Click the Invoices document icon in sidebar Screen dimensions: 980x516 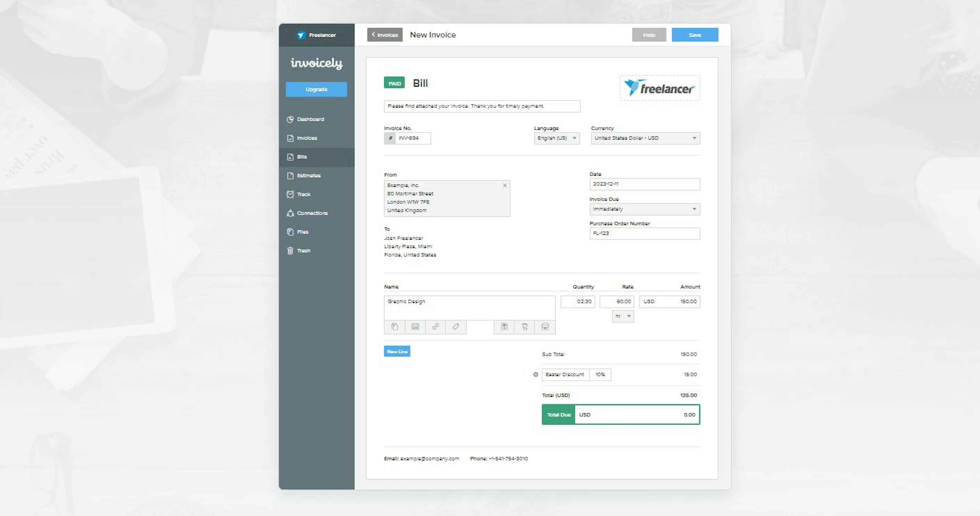(x=290, y=138)
